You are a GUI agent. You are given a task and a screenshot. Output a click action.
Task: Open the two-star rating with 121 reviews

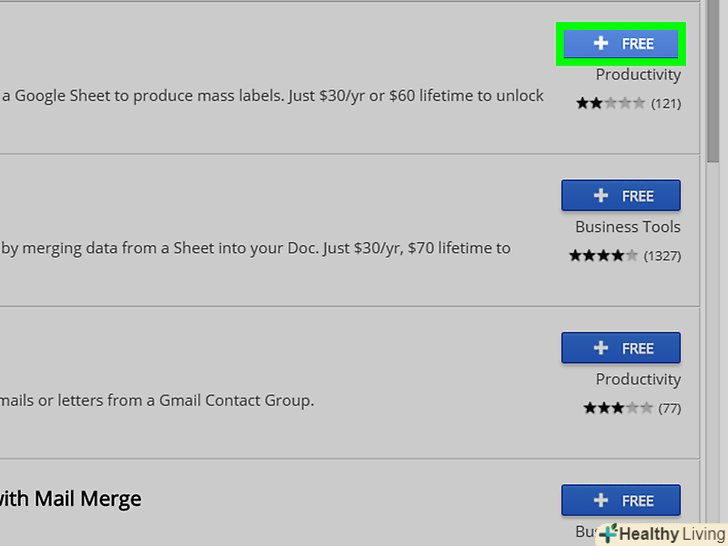[x=610, y=103]
